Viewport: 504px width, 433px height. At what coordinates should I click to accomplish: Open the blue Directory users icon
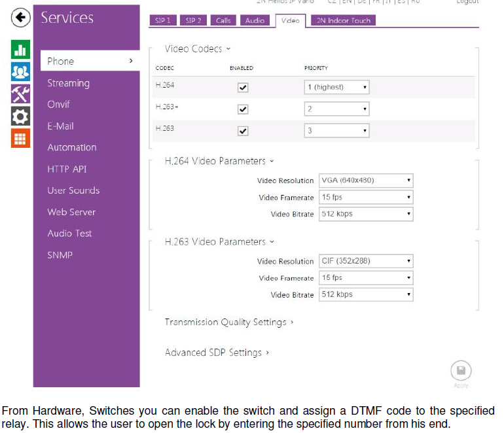[20, 72]
